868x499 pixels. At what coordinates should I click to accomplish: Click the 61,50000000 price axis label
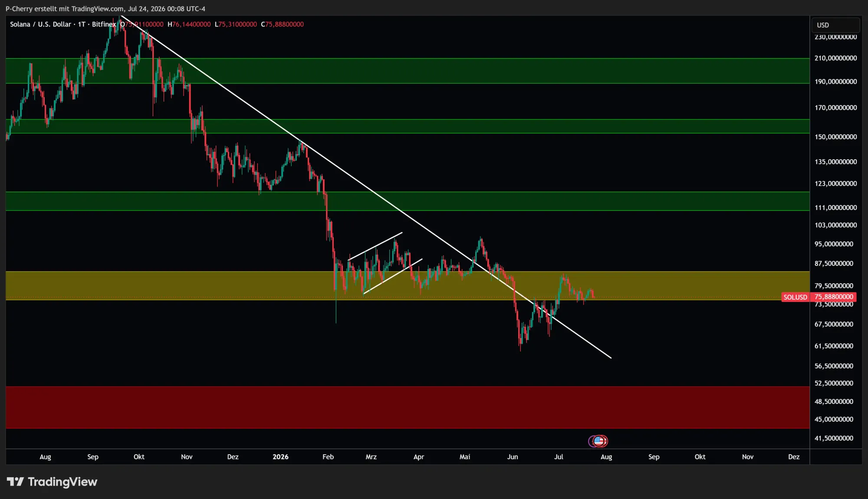point(834,346)
